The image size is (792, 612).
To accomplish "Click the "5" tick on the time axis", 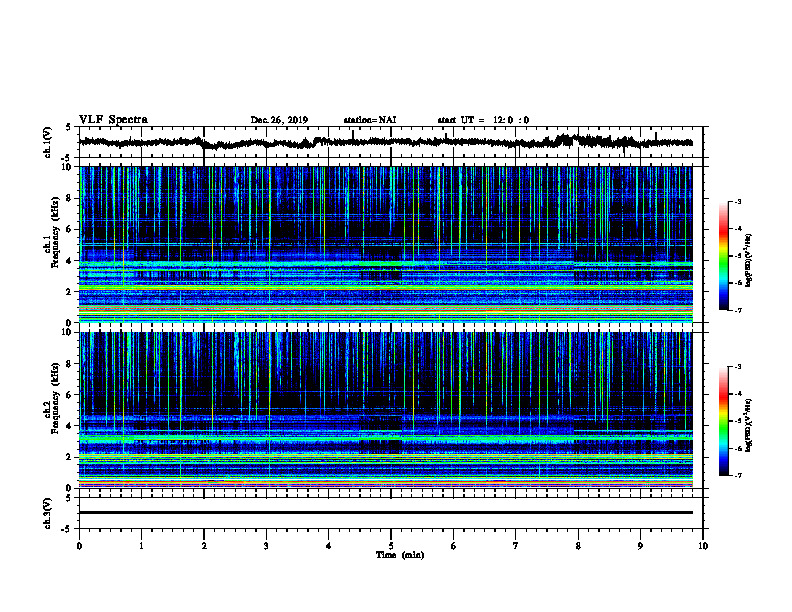I will [391, 546].
